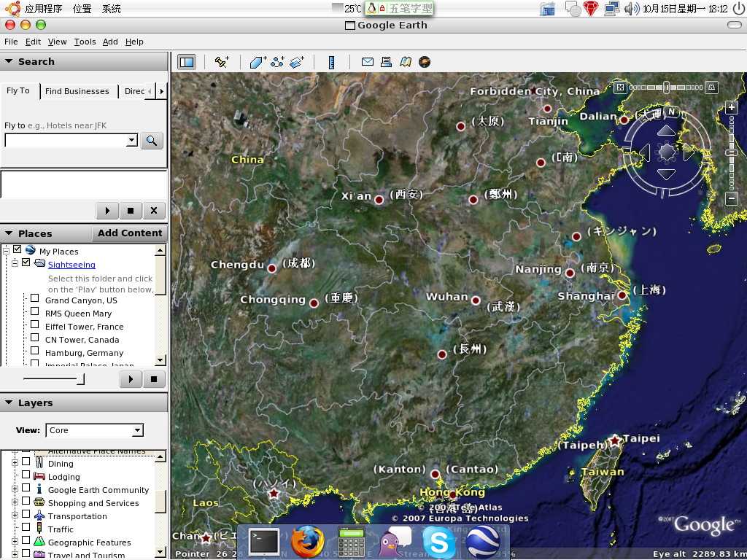Click tilt-down icon on tilt slider
Screen dimensions: 747x560
[711, 87]
